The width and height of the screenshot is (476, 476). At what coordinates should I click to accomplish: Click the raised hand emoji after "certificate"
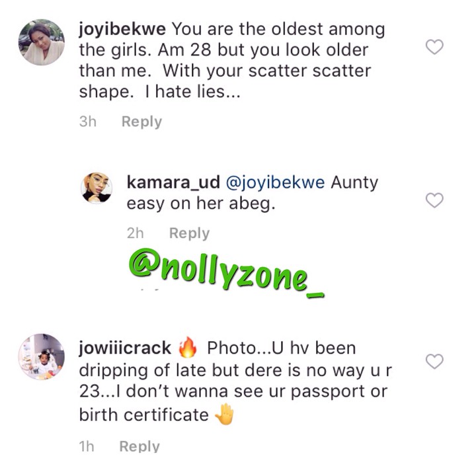(x=225, y=415)
